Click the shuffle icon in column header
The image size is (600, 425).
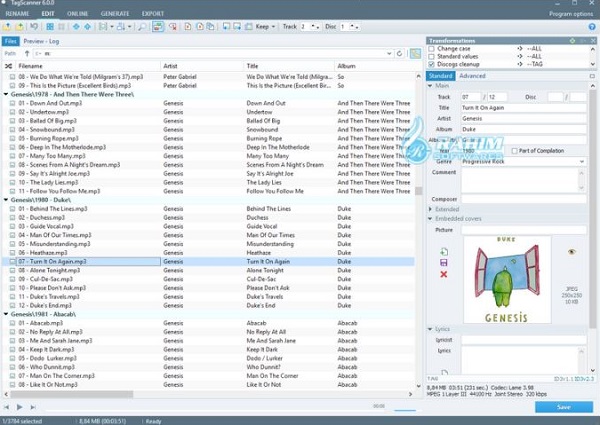(11, 65)
